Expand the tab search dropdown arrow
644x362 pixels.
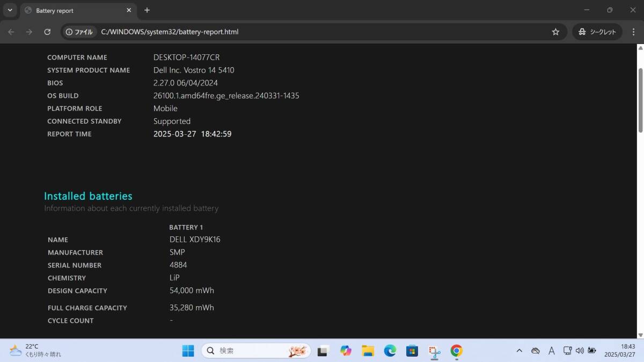[10, 10]
